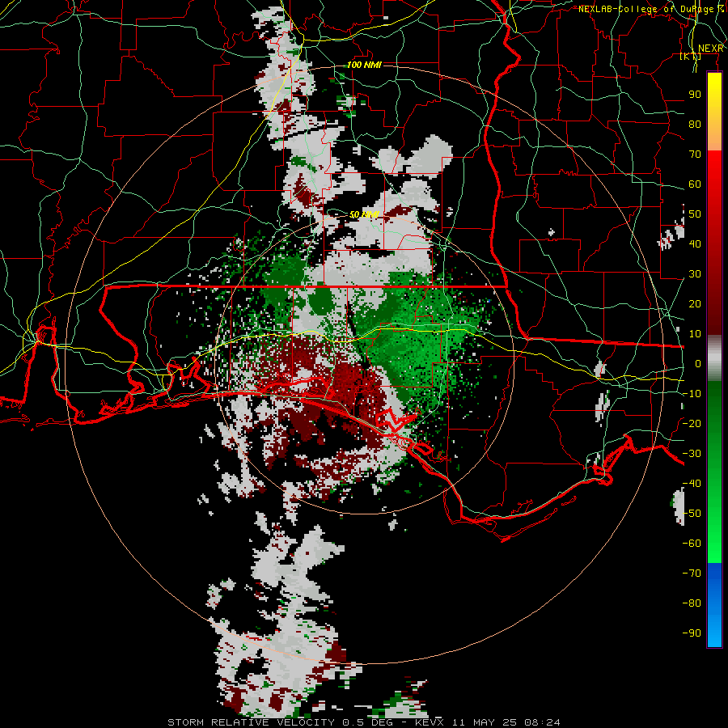This screenshot has width=728, height=728.
Task: Click the positive "10" color scale label
Action: [695, 334]
